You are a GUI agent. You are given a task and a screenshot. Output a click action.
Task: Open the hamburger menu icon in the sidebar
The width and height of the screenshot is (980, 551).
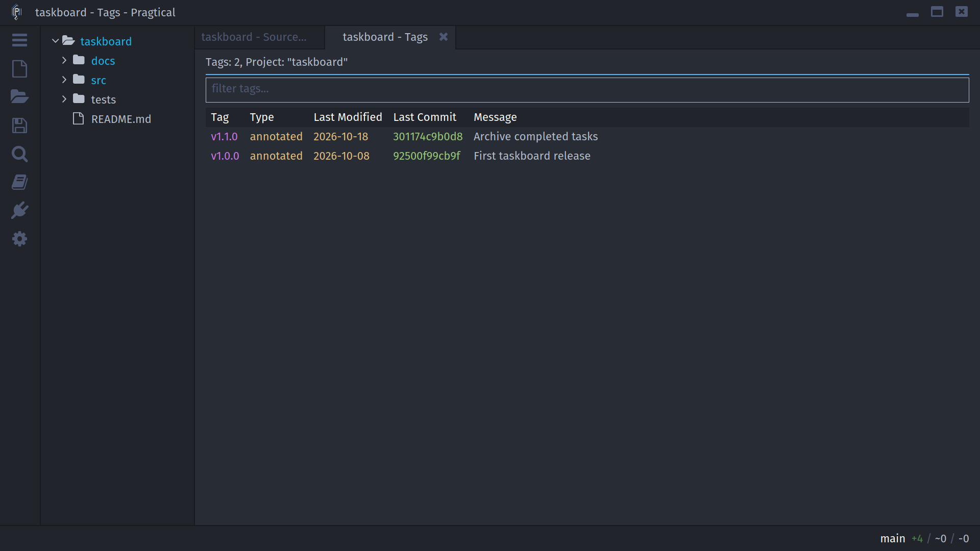pos(19,40)
